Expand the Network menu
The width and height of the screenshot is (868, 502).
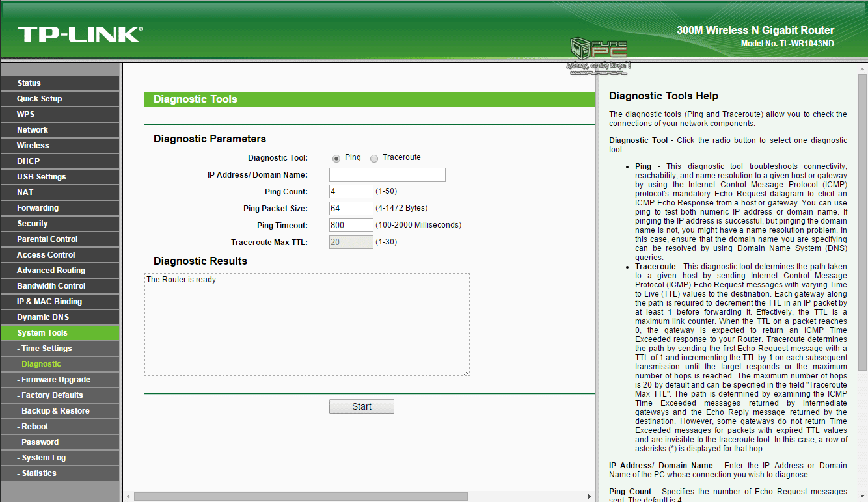(60, 130)
